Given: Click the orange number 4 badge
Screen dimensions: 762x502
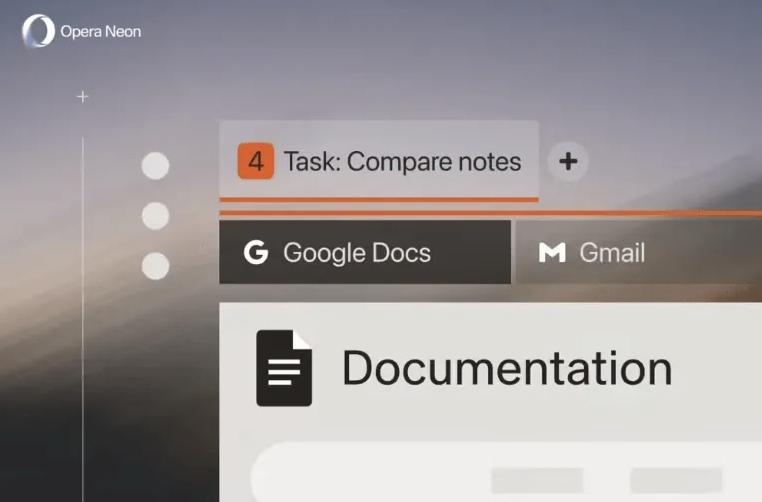Looking at the screenshot, I should click(x=256, y=161).
